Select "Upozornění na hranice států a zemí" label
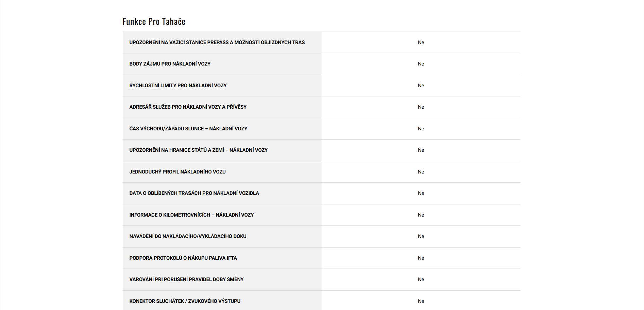This screenshot has height=310, width=644. point(198,150)
